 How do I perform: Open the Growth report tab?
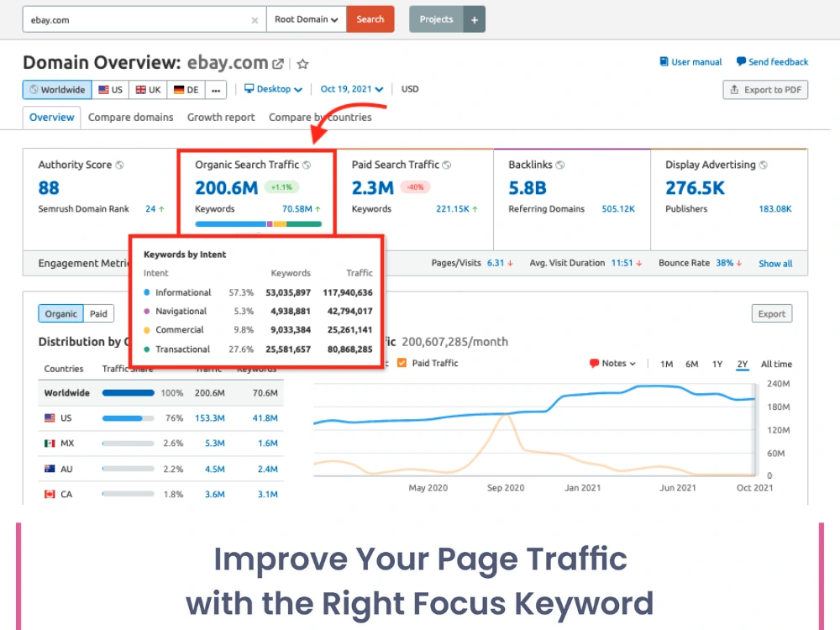click(221, 118)
